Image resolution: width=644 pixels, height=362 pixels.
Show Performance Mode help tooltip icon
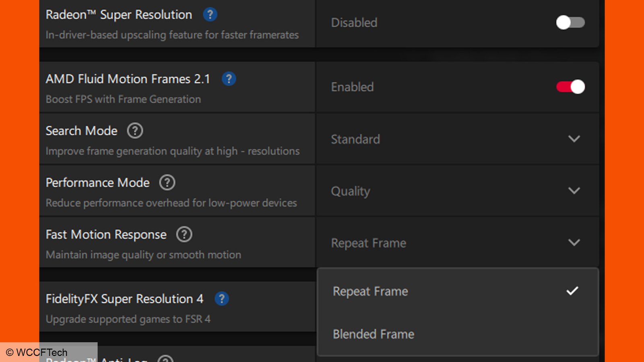pos(167,183)
